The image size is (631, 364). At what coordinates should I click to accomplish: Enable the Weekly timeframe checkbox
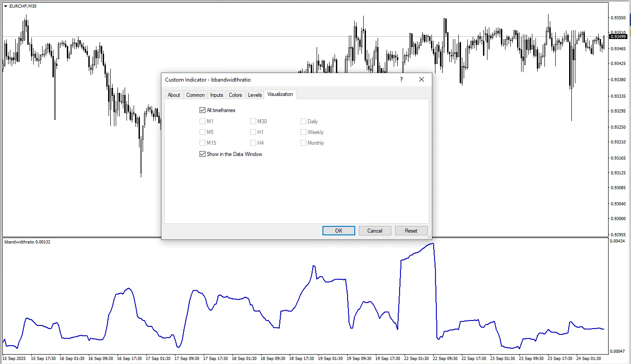point(303,132)
